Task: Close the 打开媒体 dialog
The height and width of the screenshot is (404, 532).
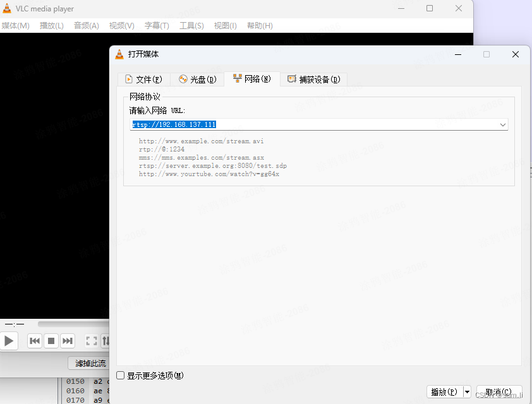Action: click(x=516, y=54)
